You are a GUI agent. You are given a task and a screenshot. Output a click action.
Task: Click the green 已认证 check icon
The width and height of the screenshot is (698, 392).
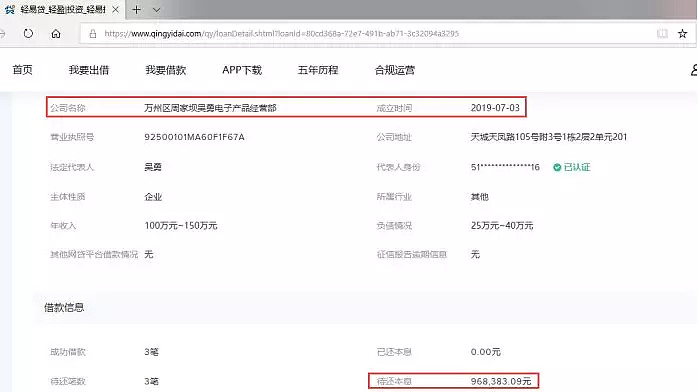point(557,167)
